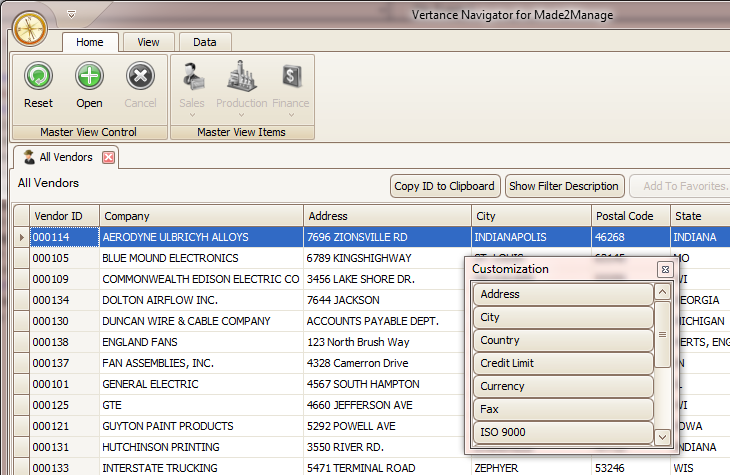
Task: Sort by the State column header
Action: pyautogui.click(x=700, y=216)
